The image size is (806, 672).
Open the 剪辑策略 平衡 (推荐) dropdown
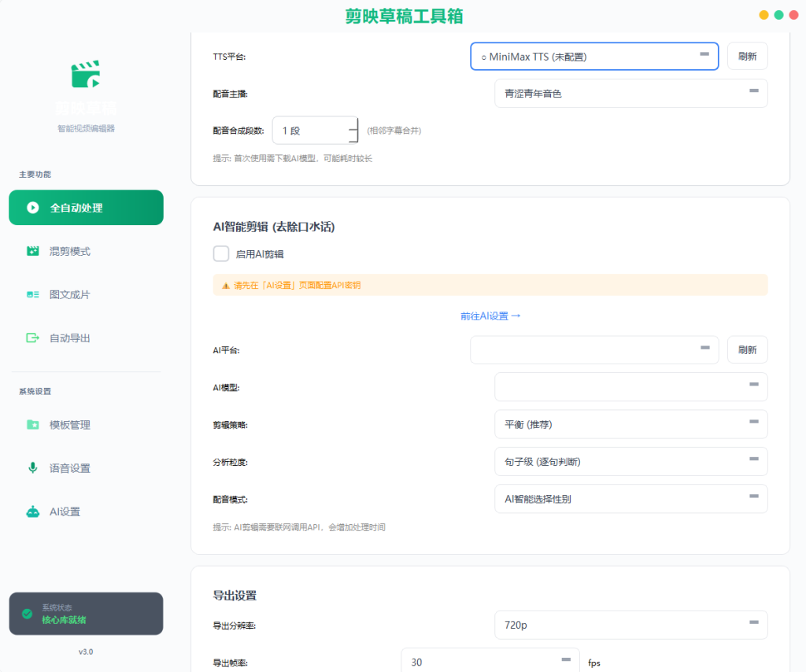pos(630,424)
